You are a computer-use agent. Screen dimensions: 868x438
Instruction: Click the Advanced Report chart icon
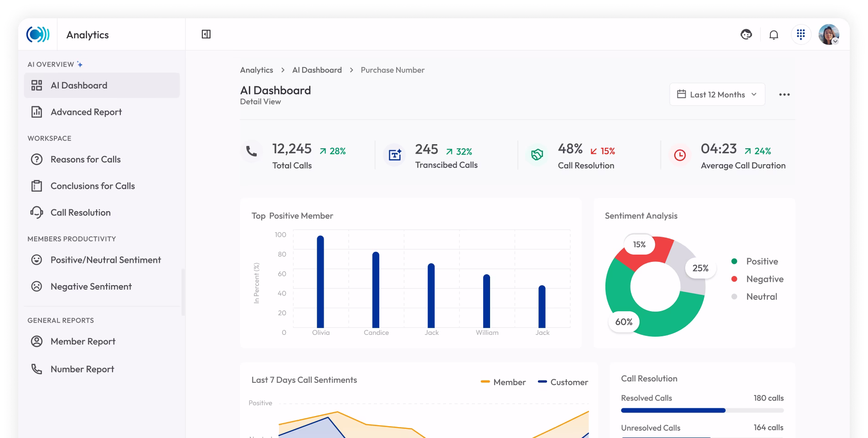click(x=36, y=112)
